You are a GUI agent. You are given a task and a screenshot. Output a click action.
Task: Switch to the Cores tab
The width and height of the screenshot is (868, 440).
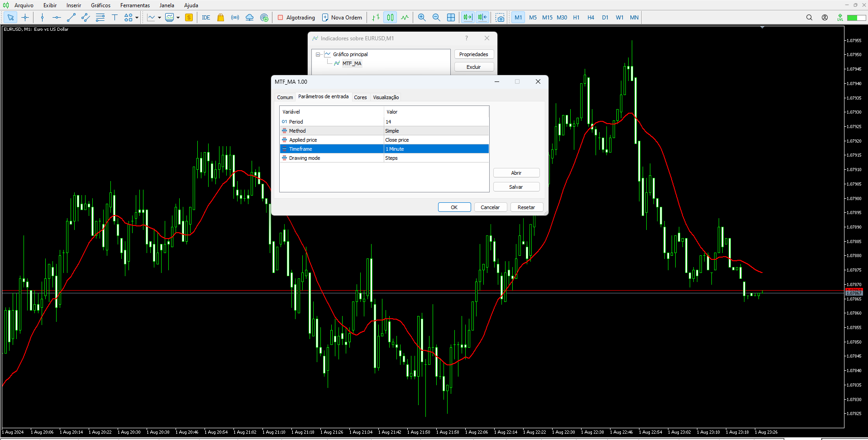point(361,97)
